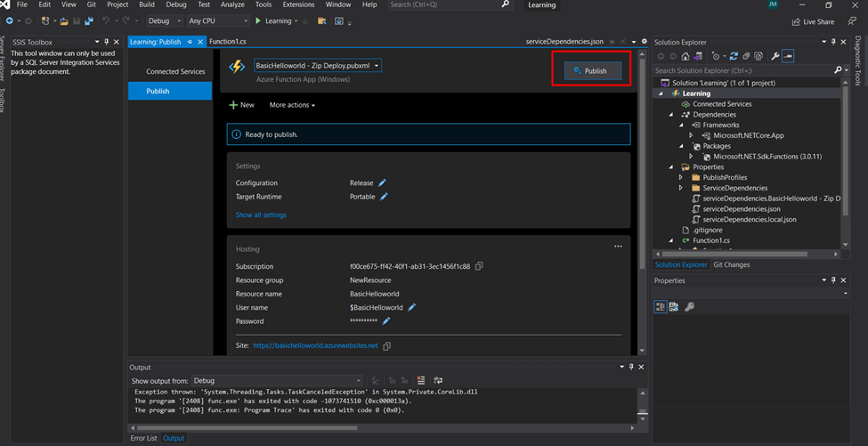This screenshot has height=446, width=868.
Task: Open the Hosting section ellipsis menu
Action: pos(618,247)
